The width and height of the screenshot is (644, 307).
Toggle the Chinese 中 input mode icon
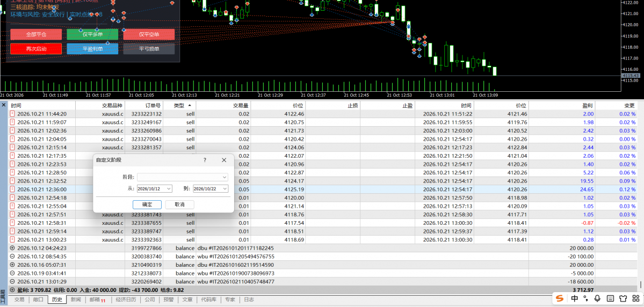[x=575, y=298]
